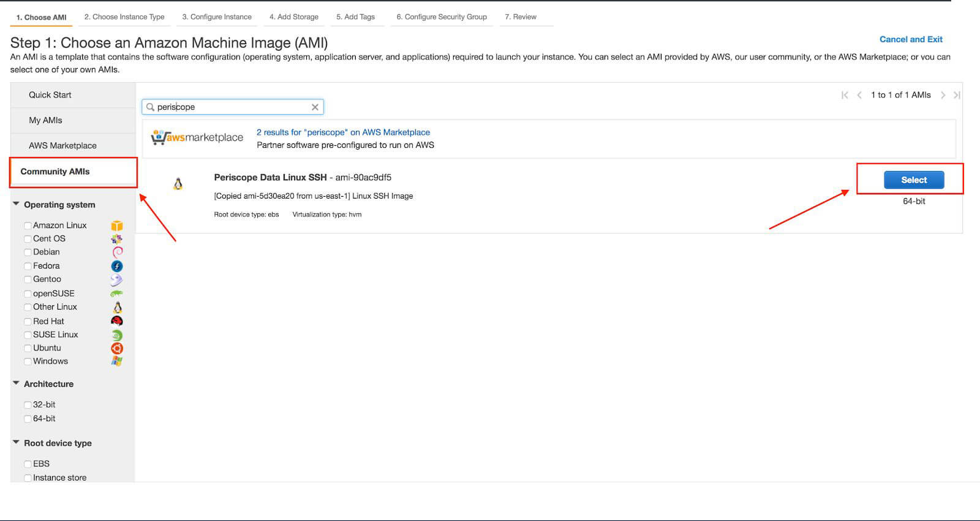This screenshot has width=980, height=521.
Task: Enable the Fedora filter checkbox
Action: tap(28, 266)
